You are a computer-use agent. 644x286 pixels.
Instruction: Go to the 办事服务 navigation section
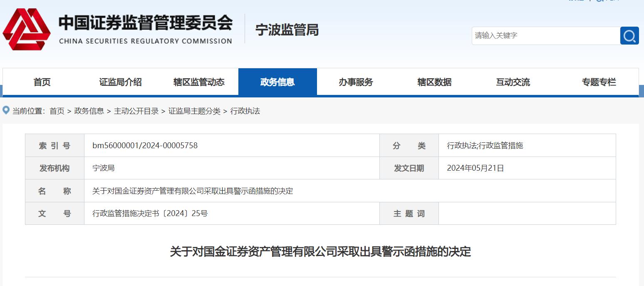356,82
